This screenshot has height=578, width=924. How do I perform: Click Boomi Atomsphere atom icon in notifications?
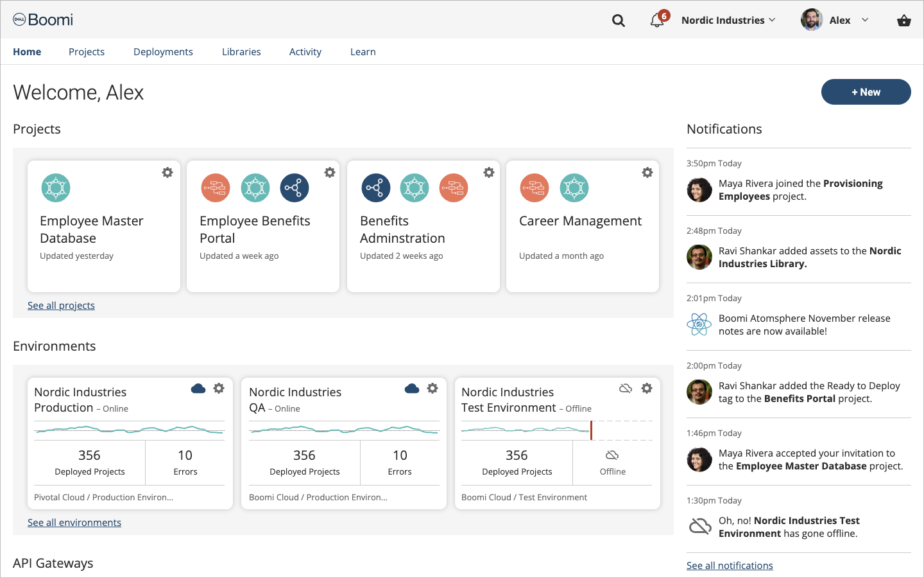tap(699, 324)
